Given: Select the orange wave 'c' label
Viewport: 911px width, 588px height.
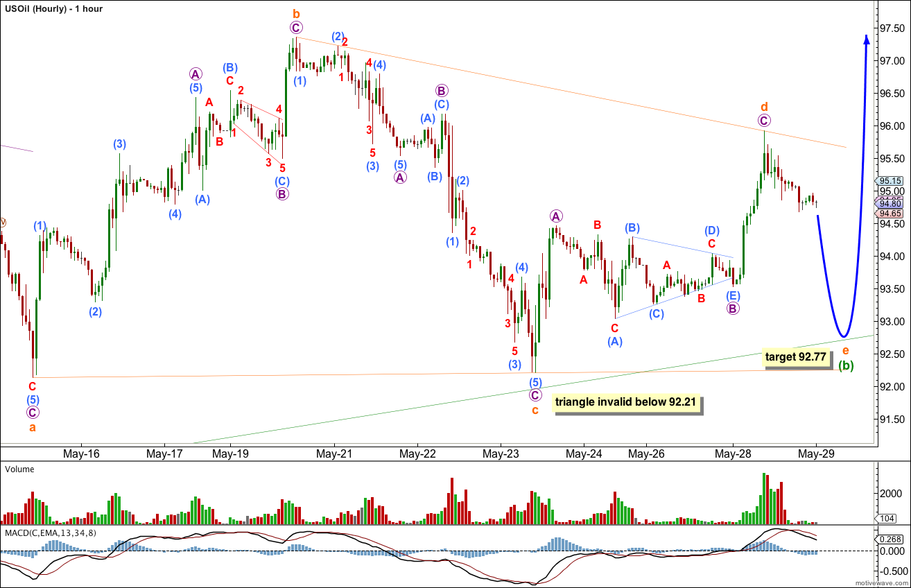Looking at the screenshot, I should click(535, 409).
